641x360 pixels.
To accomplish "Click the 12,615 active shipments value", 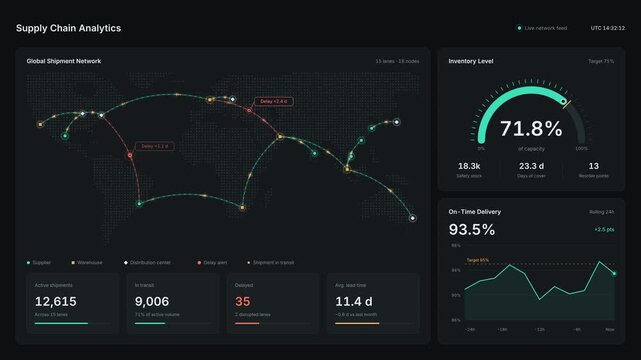I will (56, 302).
